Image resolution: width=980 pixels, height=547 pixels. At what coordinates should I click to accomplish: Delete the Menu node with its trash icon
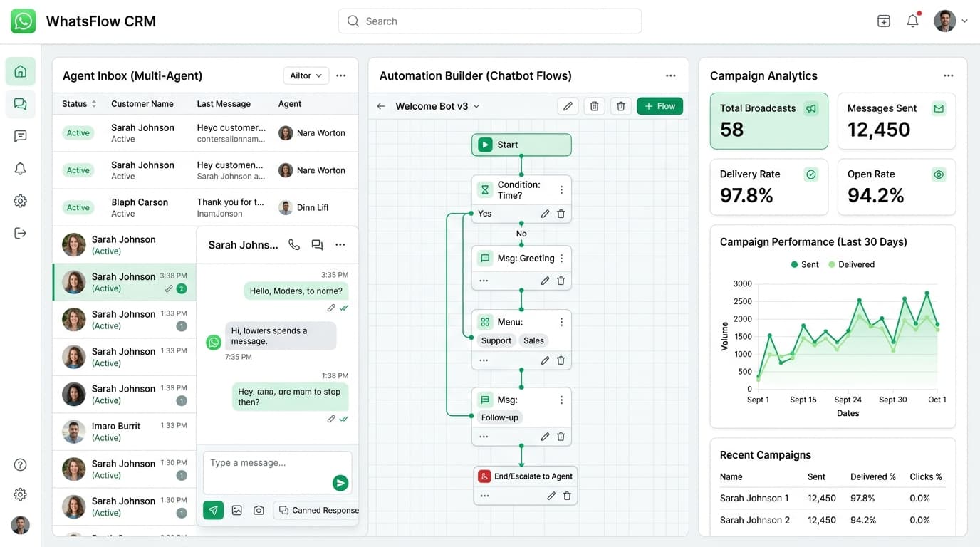pyautogui.click(x=561, y=360)
